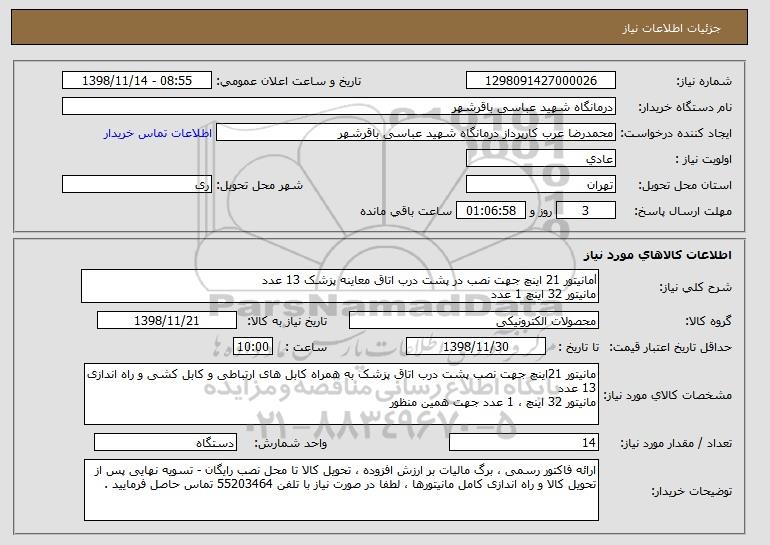Click the label اولویت نیاز
The image size is (770, 545).
click(703, 160)
